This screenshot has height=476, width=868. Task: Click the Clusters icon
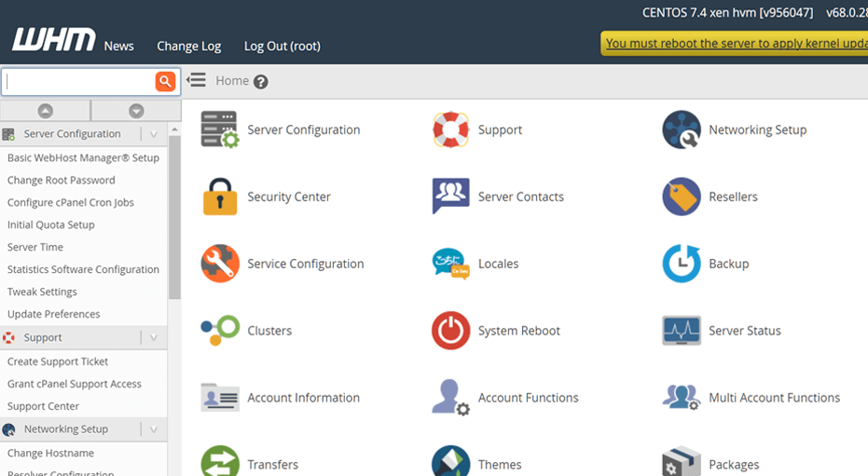pyautogui.click(x=220, y=331)
